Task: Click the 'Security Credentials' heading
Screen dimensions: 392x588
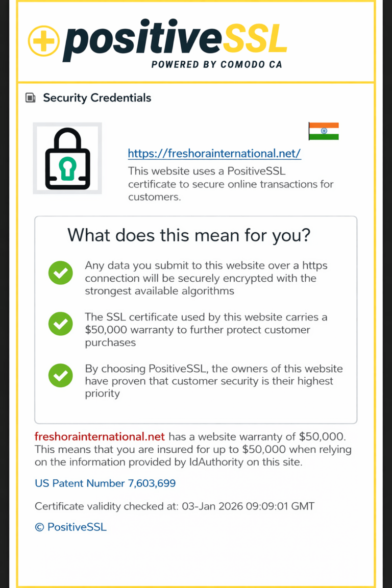Action: [97, 97]
